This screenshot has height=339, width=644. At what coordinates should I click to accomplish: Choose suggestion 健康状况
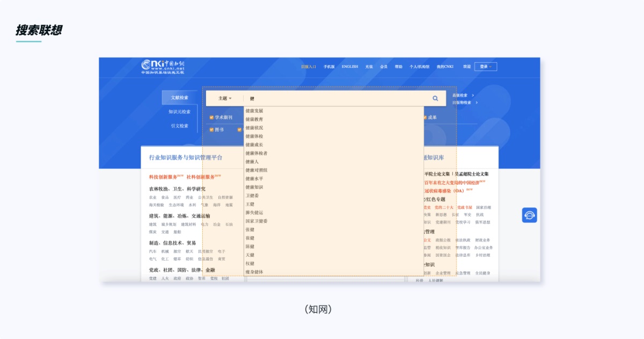[x=254, y=128]
